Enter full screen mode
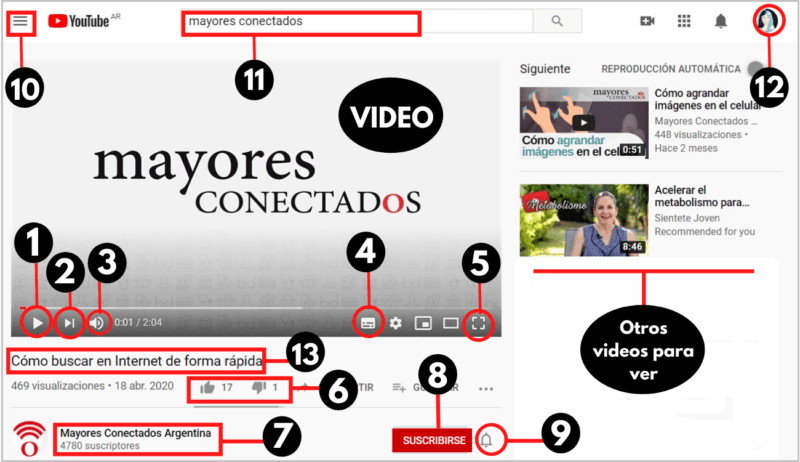 coord(478,323)
